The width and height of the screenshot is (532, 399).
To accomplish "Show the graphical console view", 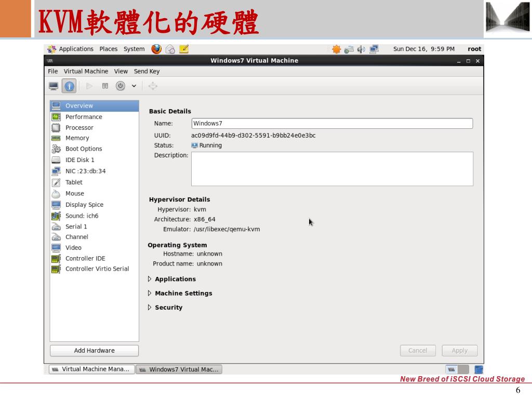I will click(x=54, y=86).
